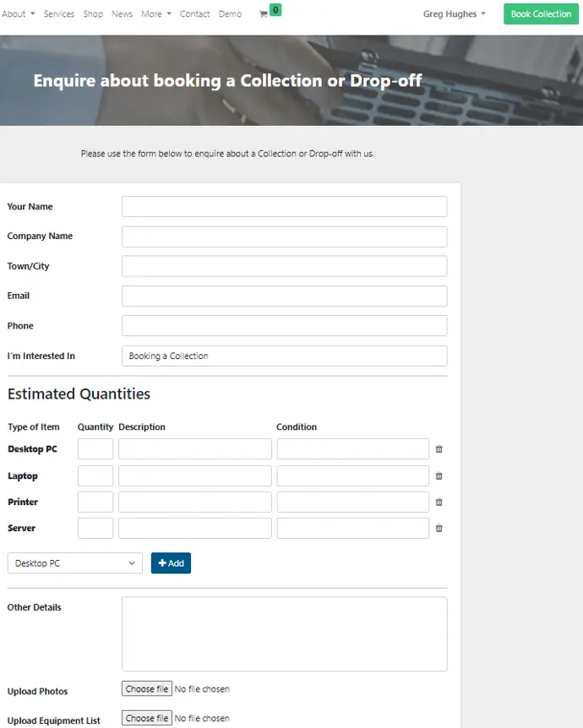583x728 pixels.
Task: Expand the Greg Hughes account menu
Action: pos(455,14)
